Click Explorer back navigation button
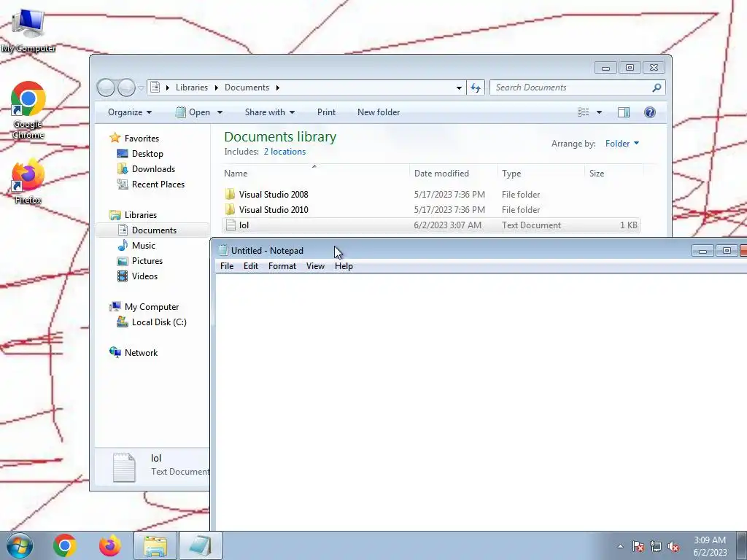The width and height of the screenshot is (747, 560). (106, 87)
